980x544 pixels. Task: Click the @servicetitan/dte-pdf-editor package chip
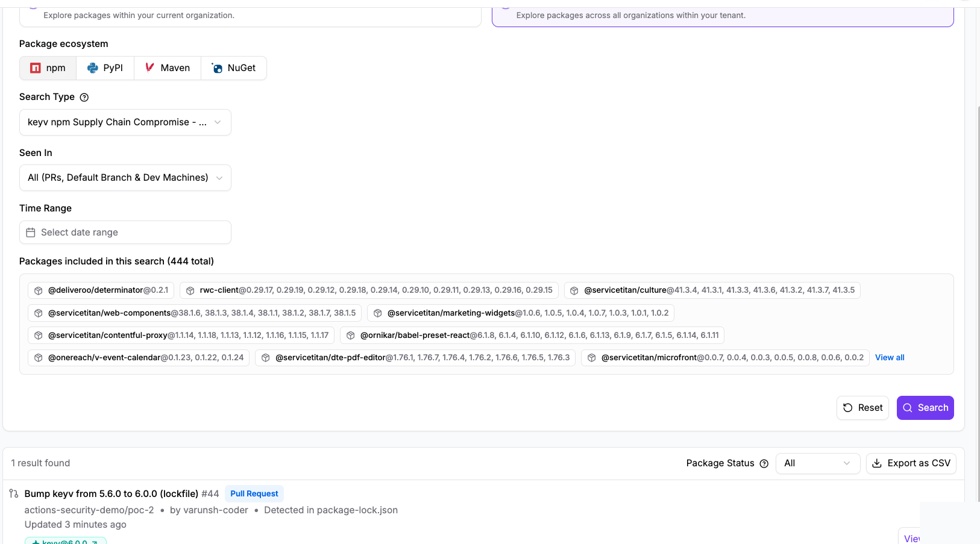pyautogui.click(x=415, y=358)
